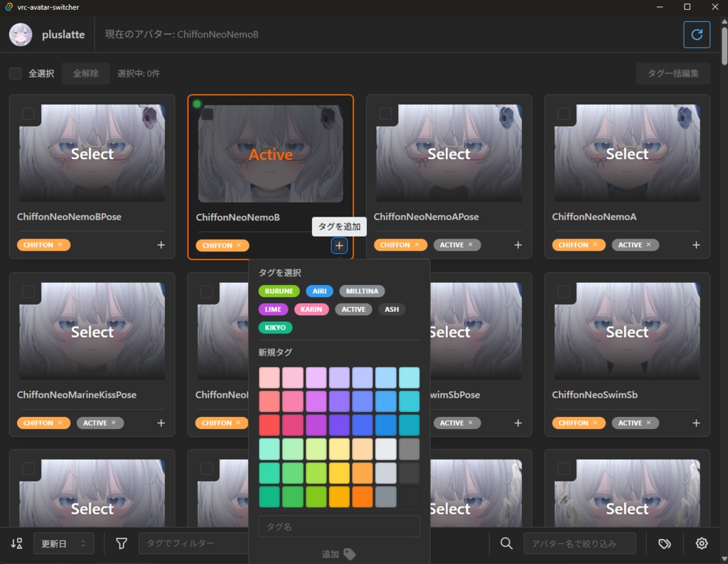The width and height of the screenshot is (728, 564).
Task: Select RURUNE tag in the popup
Action: (279, 291)
